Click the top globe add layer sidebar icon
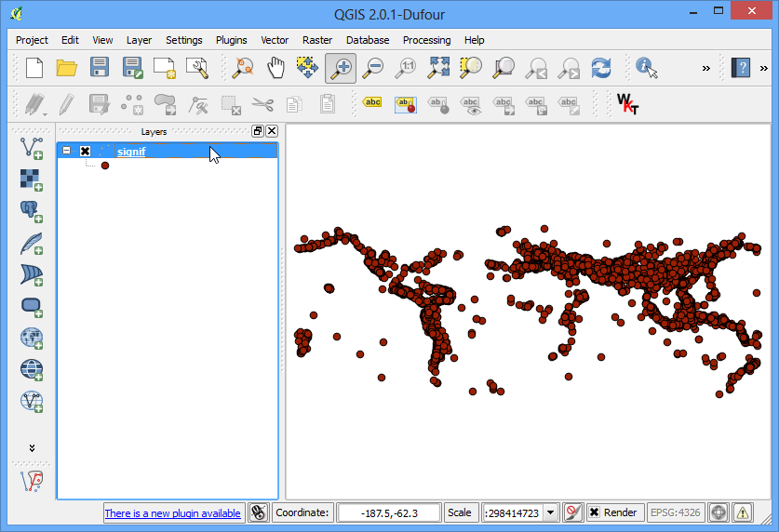The width and height of the screenshot is (779, 532). [32, 338]
